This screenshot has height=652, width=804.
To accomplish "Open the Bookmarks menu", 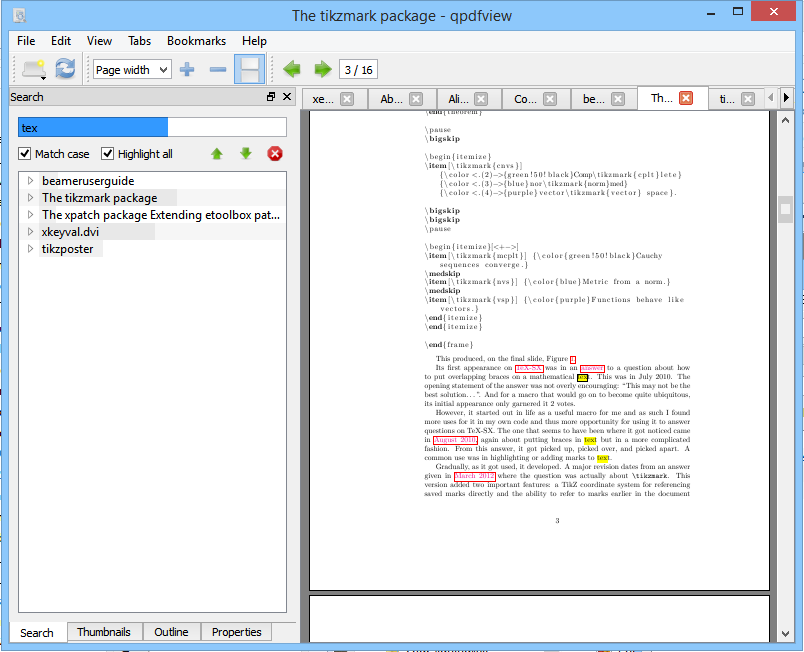I will 196,41.
